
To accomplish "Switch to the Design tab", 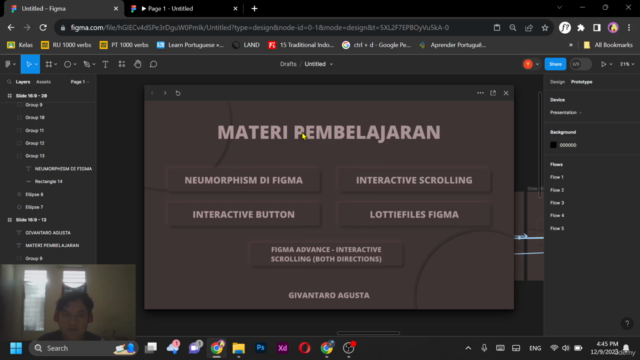I will point(557,82).
